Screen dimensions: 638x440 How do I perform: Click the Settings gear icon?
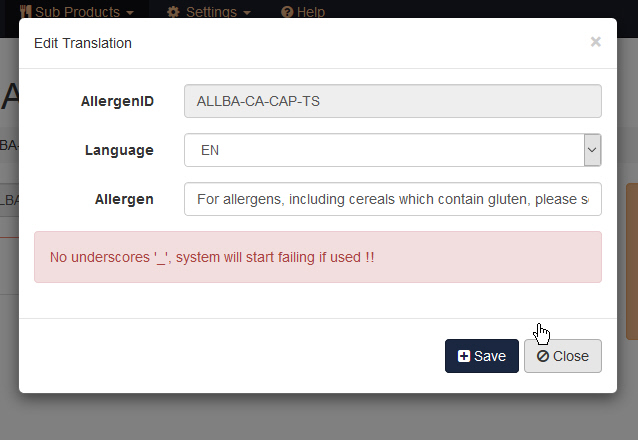click(173, 12)
